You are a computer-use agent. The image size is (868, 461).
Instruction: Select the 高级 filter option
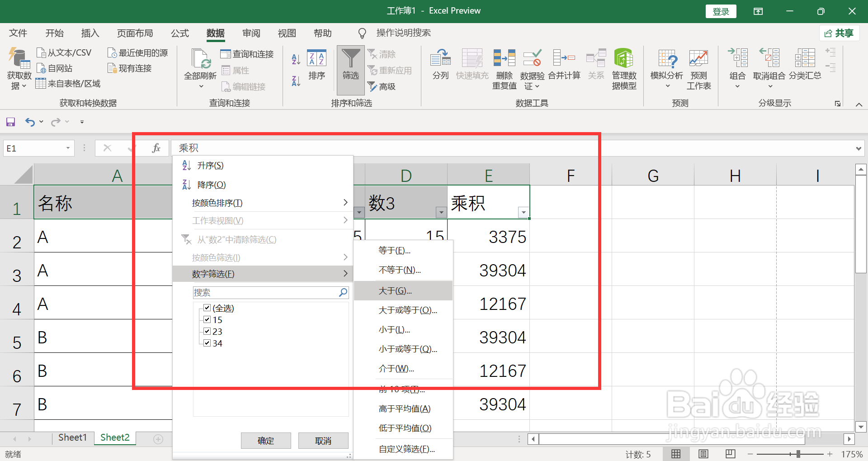point(382,86)
